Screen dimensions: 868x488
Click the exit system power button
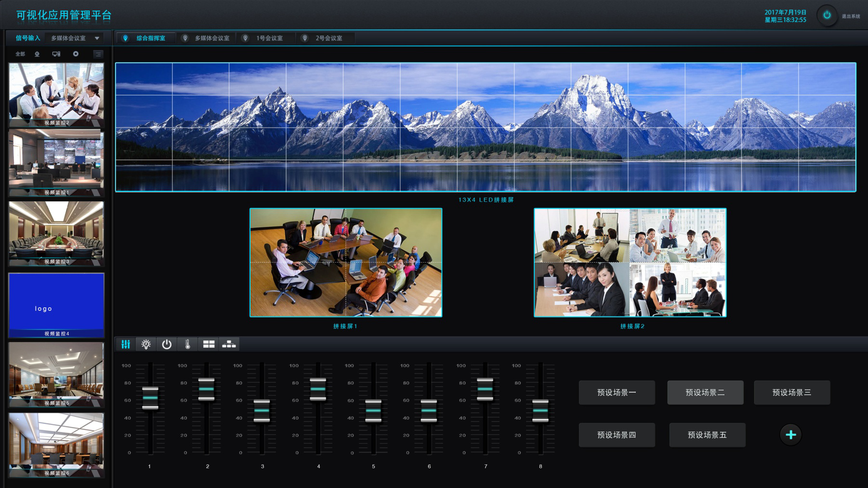[827, 15]
